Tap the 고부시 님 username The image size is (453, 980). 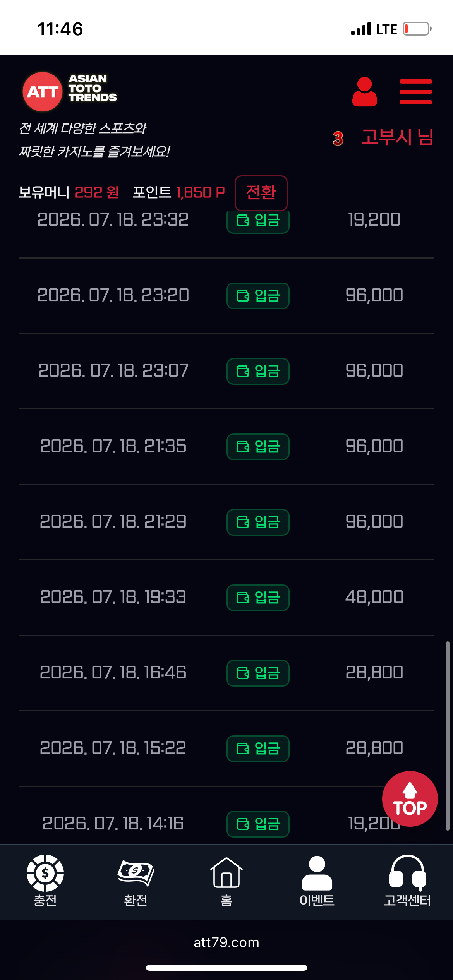pyautogui.click(x=397, y=137)
